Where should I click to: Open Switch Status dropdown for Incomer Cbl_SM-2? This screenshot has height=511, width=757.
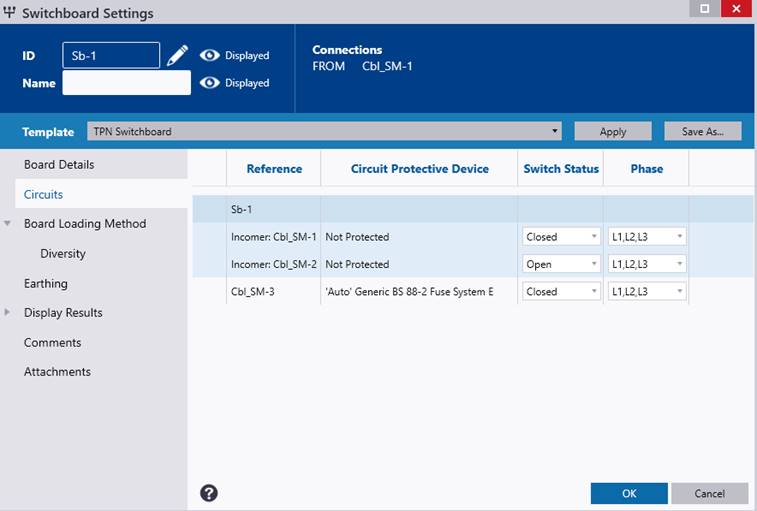561,264
